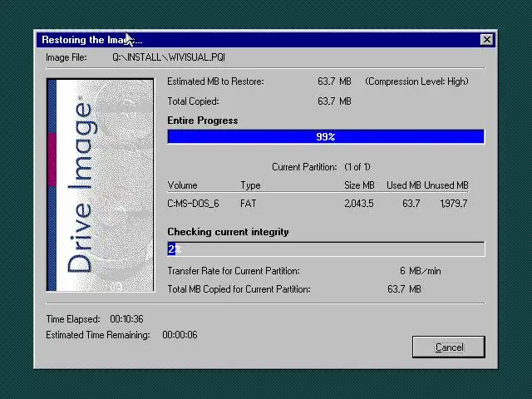Select the C:MS-DOS_6 volume cell
The image size is (532, 399).
click(193, 204)
